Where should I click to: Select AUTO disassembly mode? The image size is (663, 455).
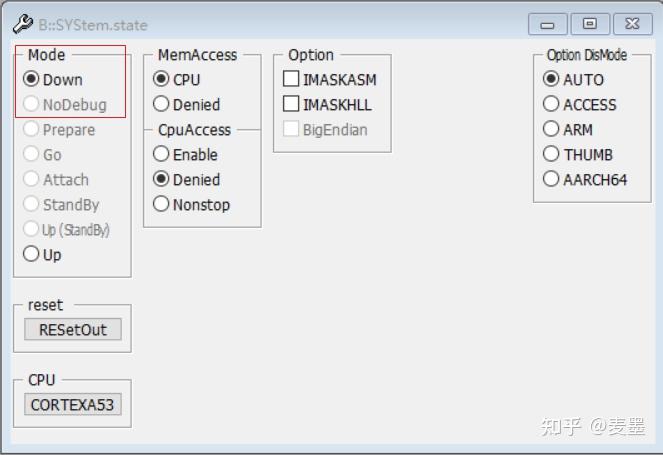point(551,80)
